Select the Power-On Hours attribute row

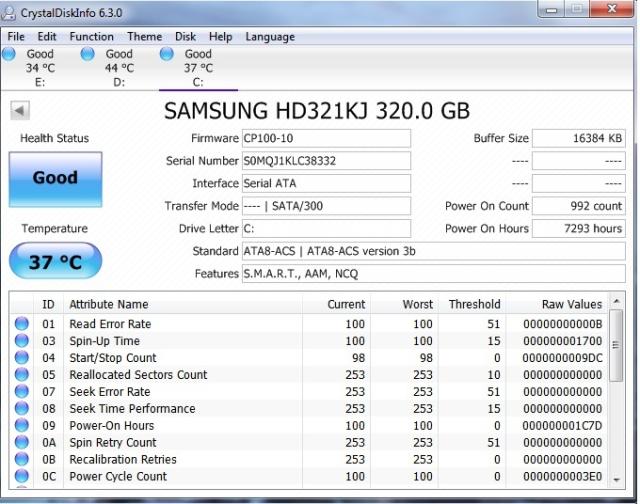tap(309, 425)
